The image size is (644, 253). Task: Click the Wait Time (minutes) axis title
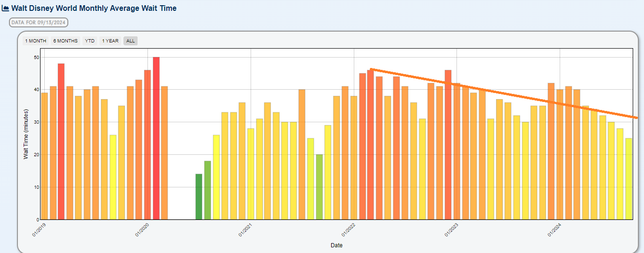click(26, 134)
